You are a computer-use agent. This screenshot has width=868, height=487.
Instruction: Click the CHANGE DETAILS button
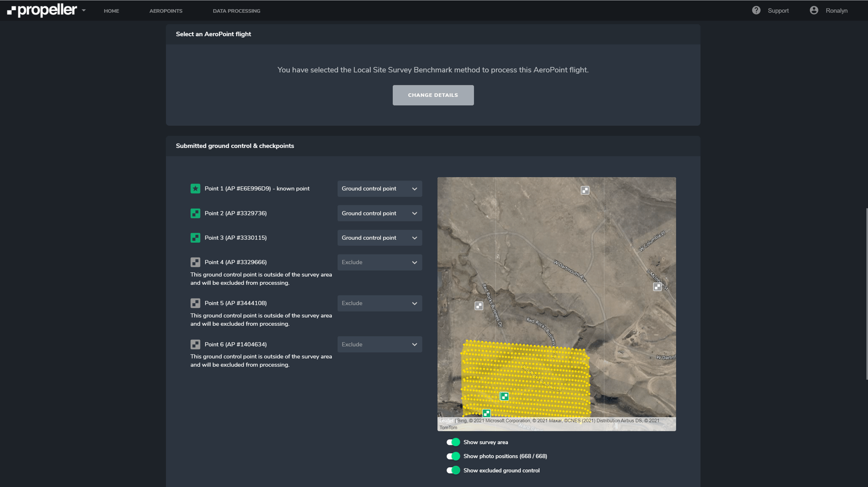[x=433, y=95]
